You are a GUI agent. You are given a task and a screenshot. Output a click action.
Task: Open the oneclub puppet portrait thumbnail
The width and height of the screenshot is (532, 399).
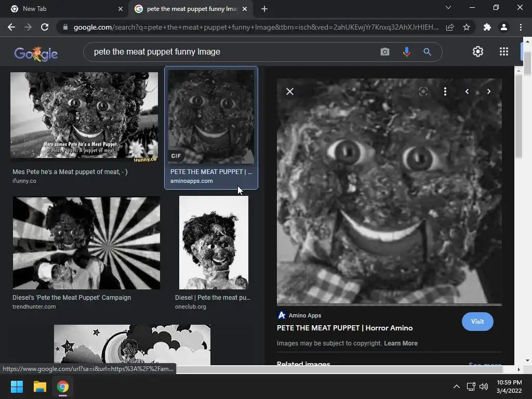click(x=214, y=243)
